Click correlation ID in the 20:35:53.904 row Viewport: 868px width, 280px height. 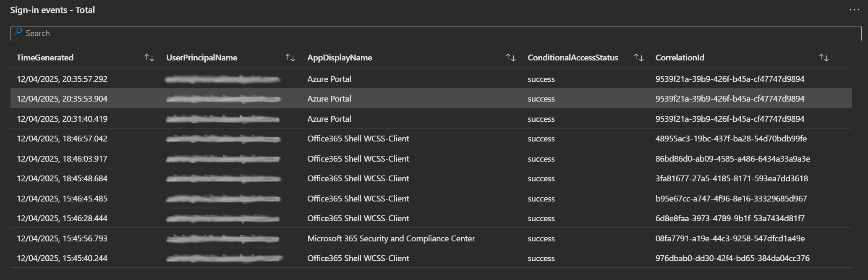pos(730,99)
